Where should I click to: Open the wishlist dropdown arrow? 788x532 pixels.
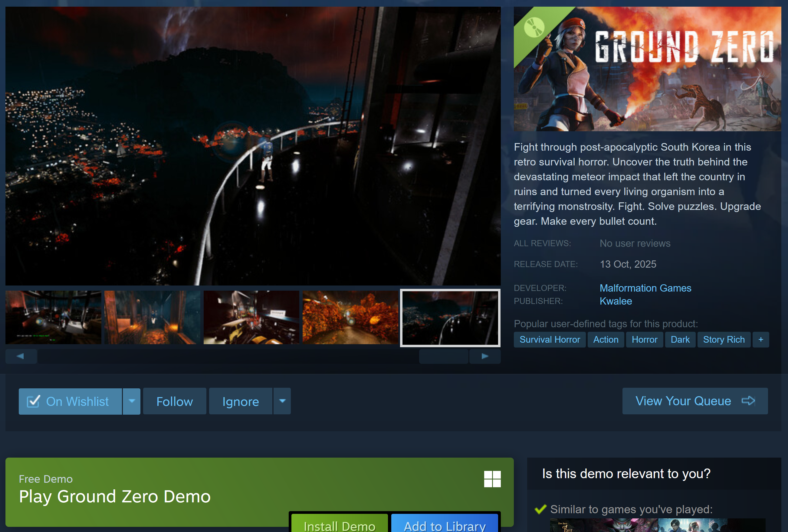[132, 402]
